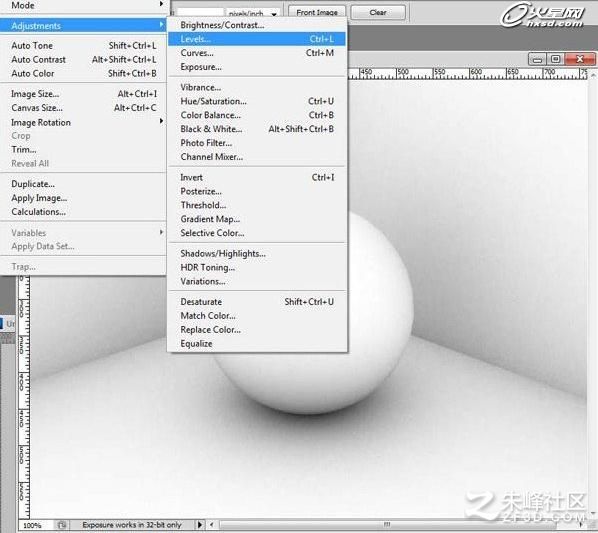Select Levels from the Adjustments submenu
The width and height of the screenshot is (598, 533).
(x=257, y=39)
